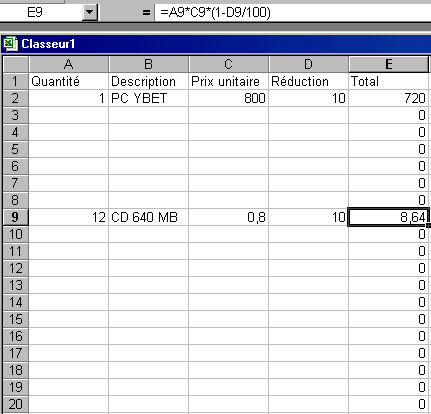
Task: Select row 9 header
Action: tap(16, 217)
